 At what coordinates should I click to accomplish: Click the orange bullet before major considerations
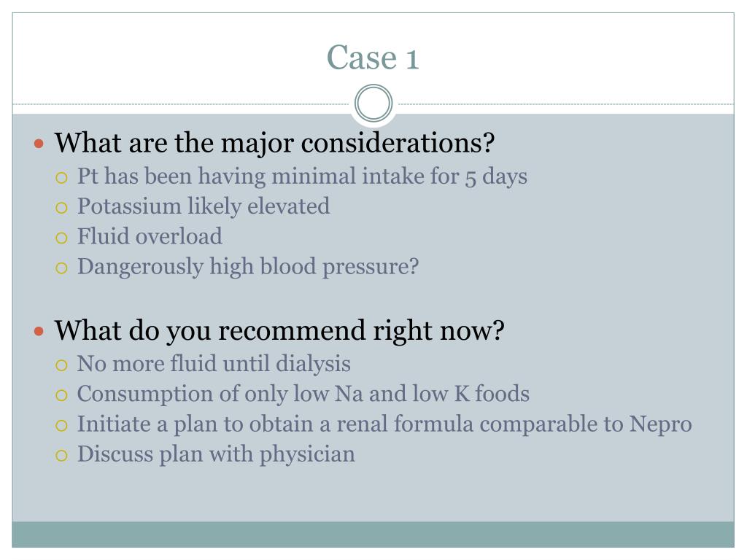[39, 143]
